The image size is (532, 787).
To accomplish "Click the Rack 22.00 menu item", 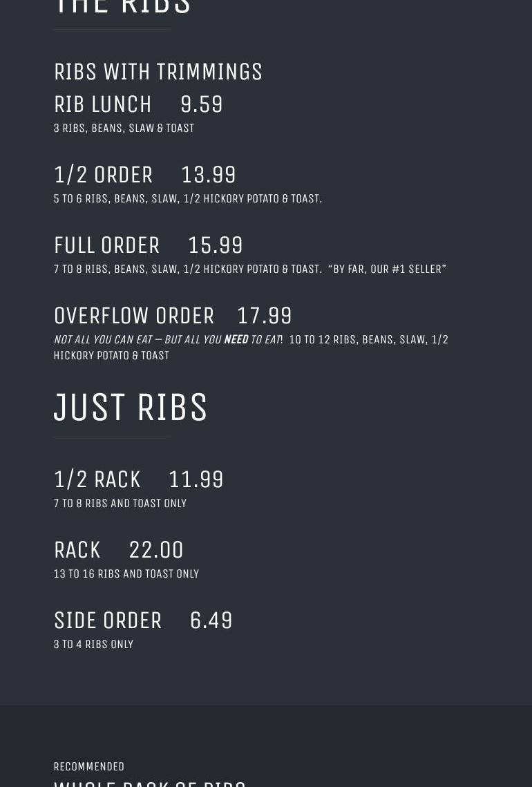I will (x=119, y=550).
